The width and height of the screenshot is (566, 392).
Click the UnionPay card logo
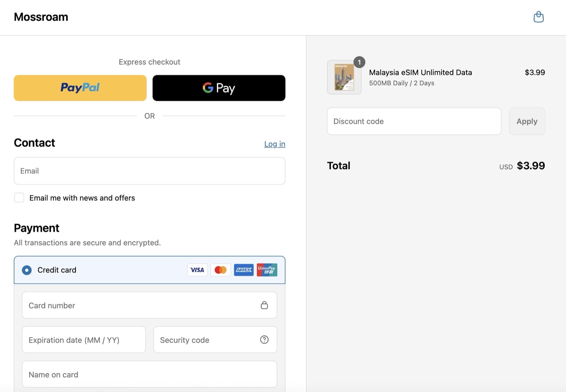point(267,270)
